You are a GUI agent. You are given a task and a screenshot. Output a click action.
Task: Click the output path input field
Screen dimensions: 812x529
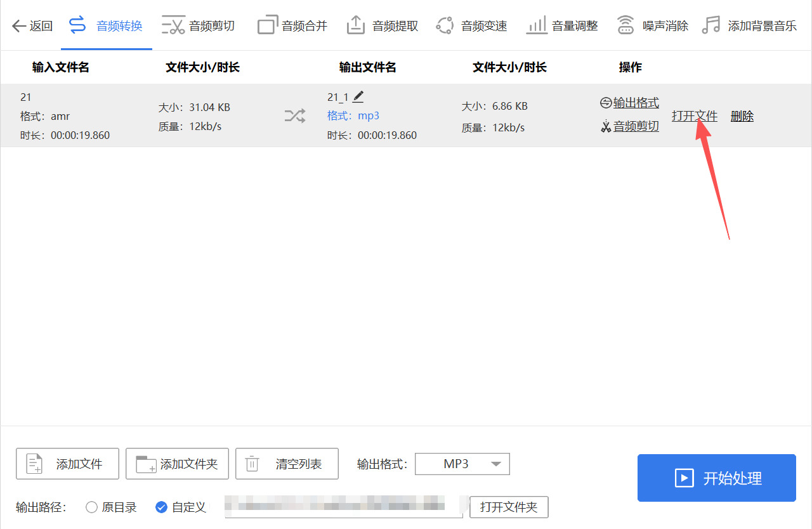(x=343, y=507)
